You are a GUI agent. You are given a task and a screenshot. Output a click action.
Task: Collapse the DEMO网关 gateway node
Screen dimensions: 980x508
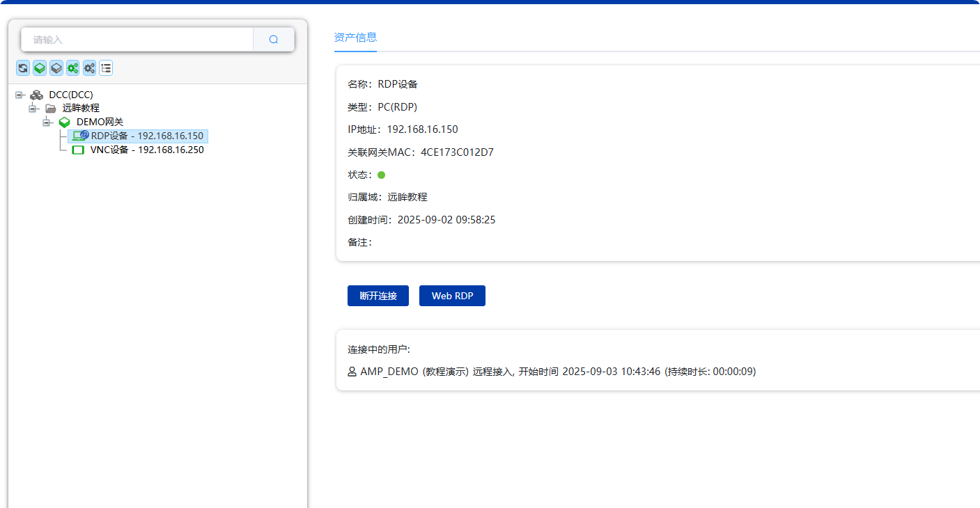tap(47, 122)
